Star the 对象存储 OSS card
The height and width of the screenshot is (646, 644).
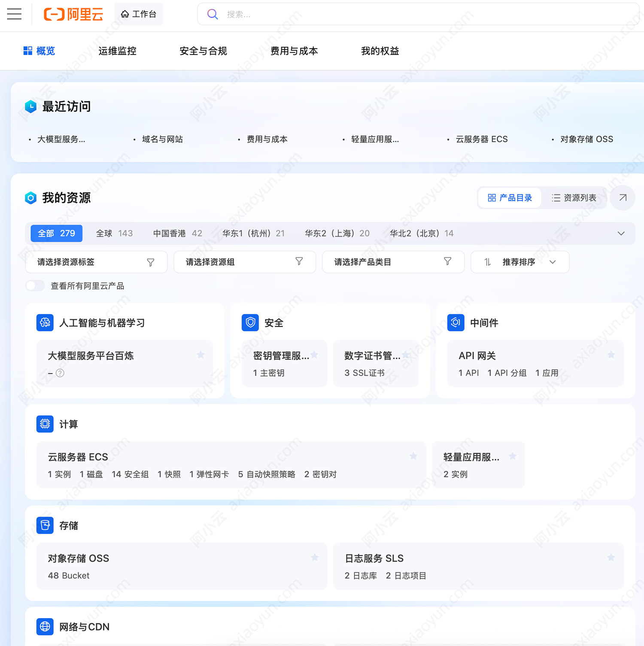[x=315, y=557]
